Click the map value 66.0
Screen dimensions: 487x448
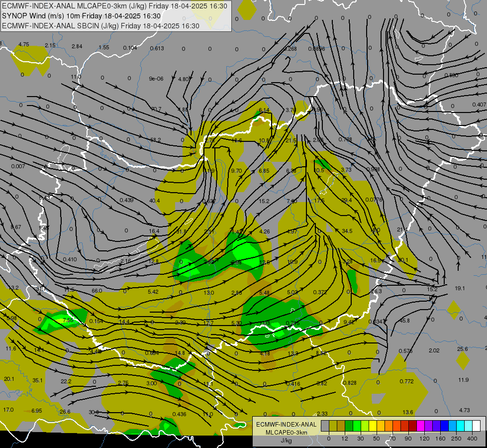[x=97, y=291]
